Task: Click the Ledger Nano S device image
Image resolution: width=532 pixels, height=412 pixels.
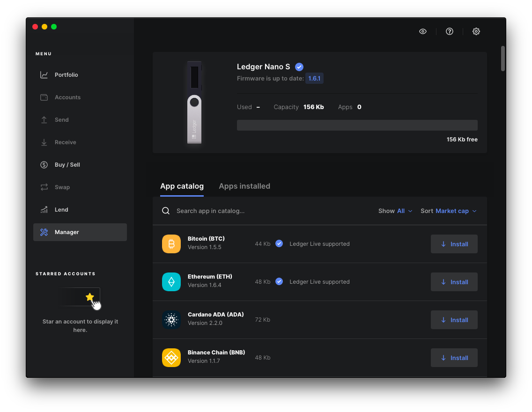Action: pos(194,103)
